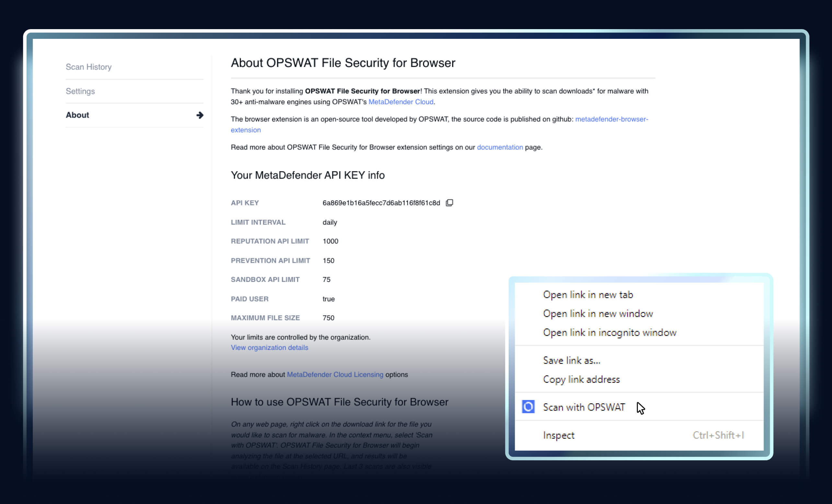Choose Open link in new window
The image size is (832, 504).
pos(598,313)
